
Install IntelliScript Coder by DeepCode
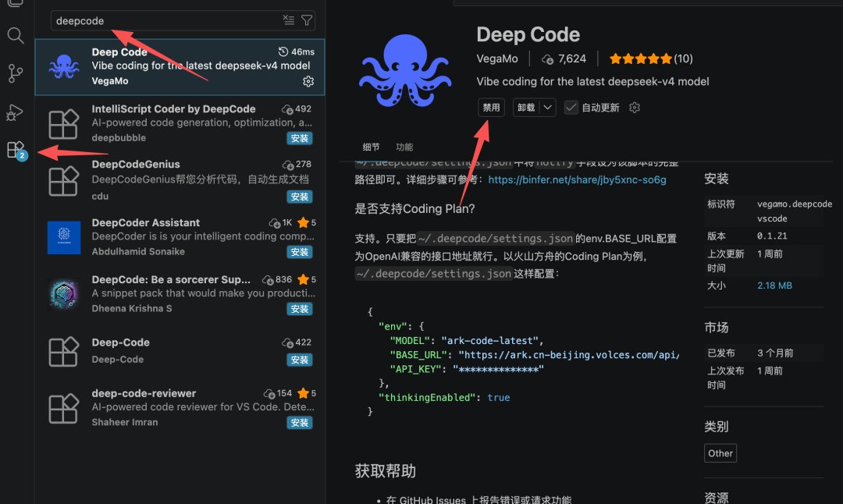pos(300,138)
